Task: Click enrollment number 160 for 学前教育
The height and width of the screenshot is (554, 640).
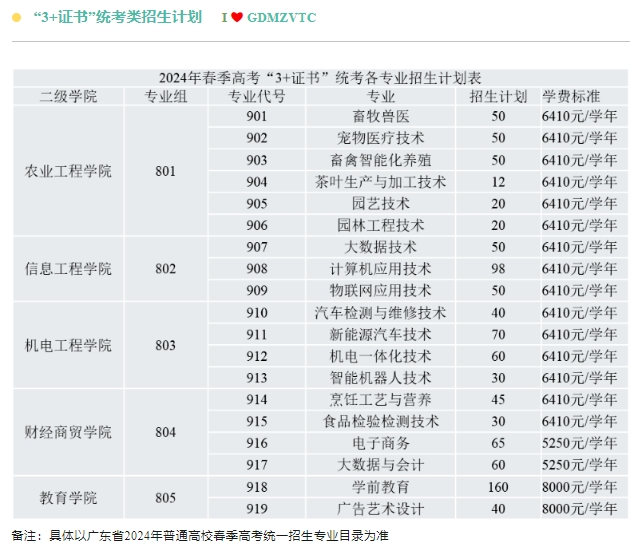Action: [498, 487]
